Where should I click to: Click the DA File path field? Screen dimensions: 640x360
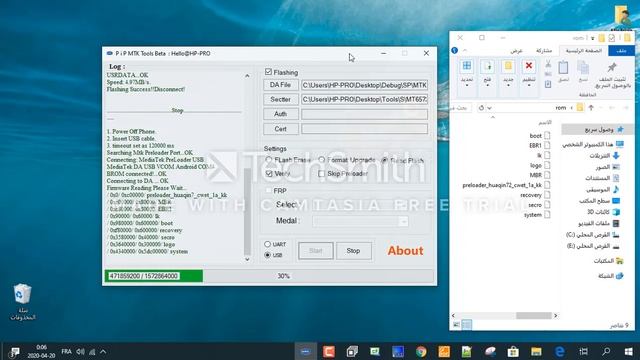[x=364, y=85]
